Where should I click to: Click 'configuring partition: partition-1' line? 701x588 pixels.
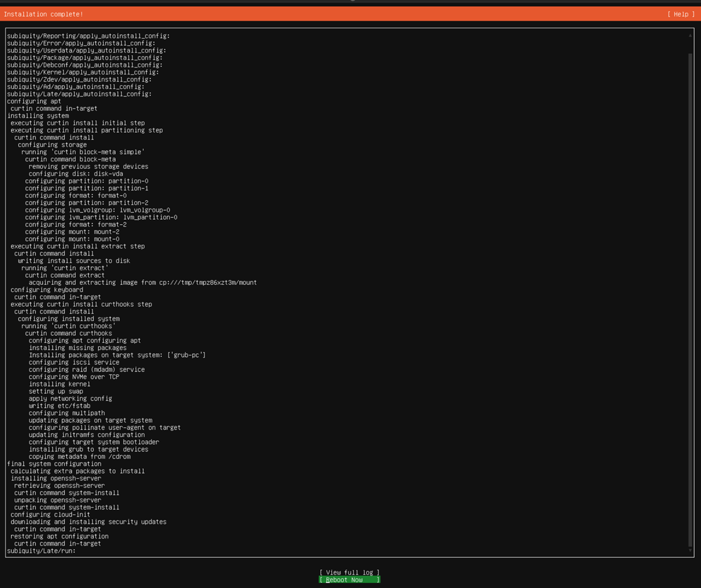pos(87,188)
